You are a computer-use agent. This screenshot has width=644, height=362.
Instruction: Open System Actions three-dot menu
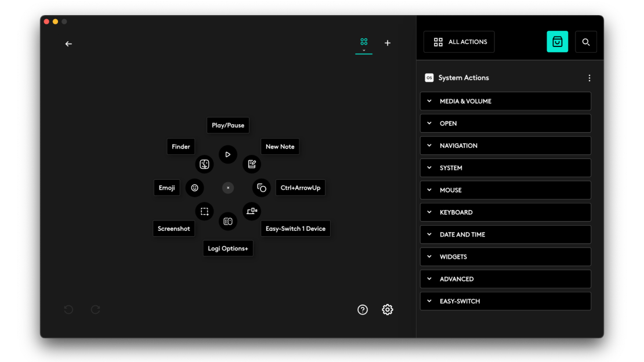589,78
